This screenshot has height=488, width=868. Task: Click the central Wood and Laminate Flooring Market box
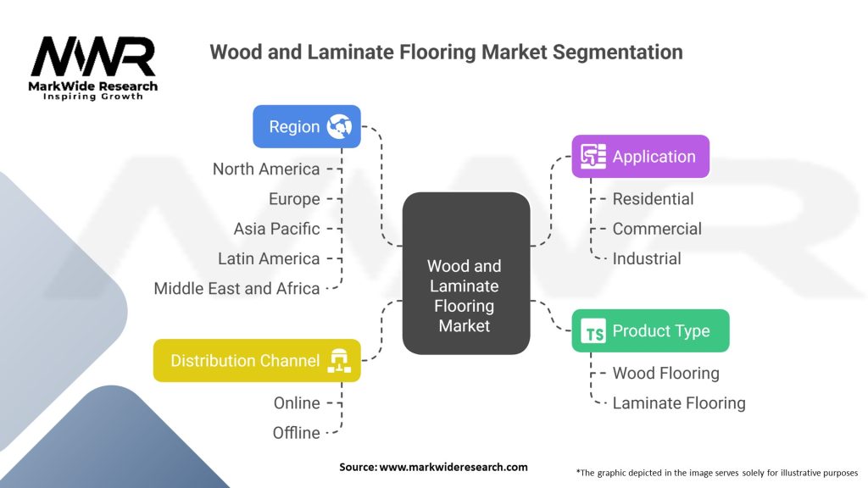coord(466,274)
